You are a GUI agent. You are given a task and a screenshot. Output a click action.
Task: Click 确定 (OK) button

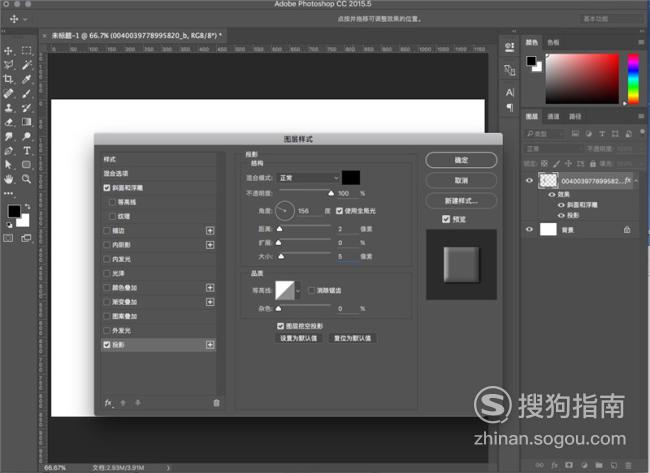[x=461, y=160]
